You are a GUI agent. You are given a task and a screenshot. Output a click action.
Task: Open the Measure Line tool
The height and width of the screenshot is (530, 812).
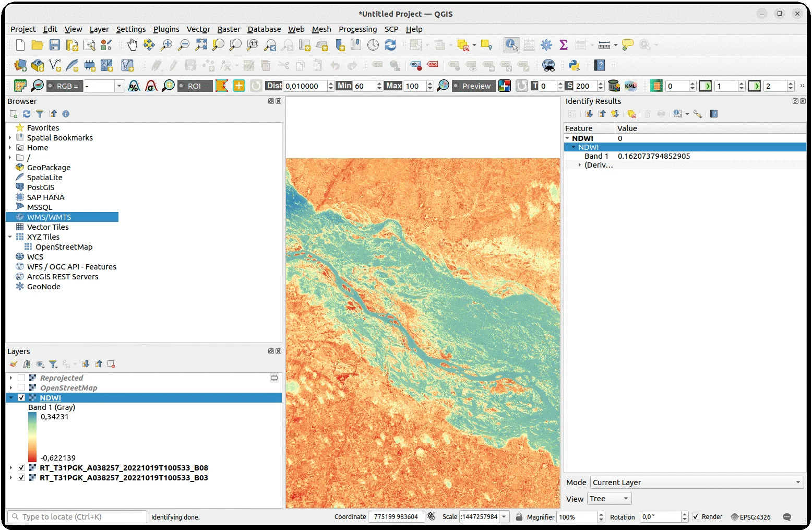coord(603,45)
